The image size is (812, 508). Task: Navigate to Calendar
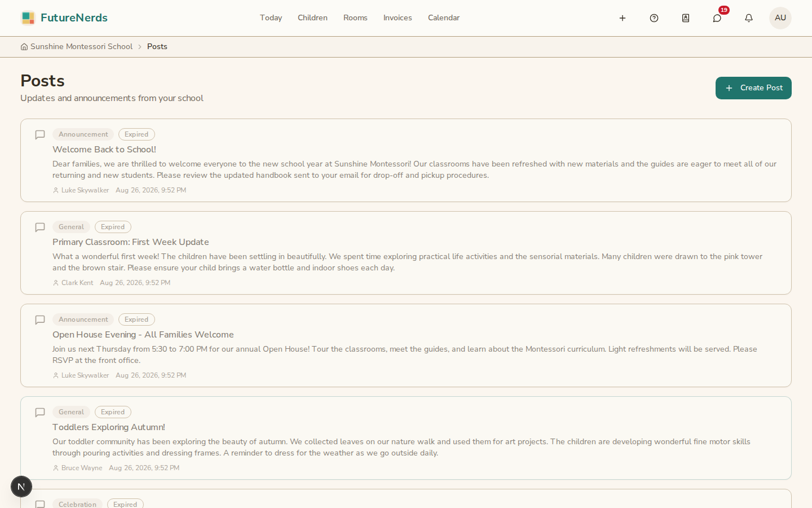point(444,18)
